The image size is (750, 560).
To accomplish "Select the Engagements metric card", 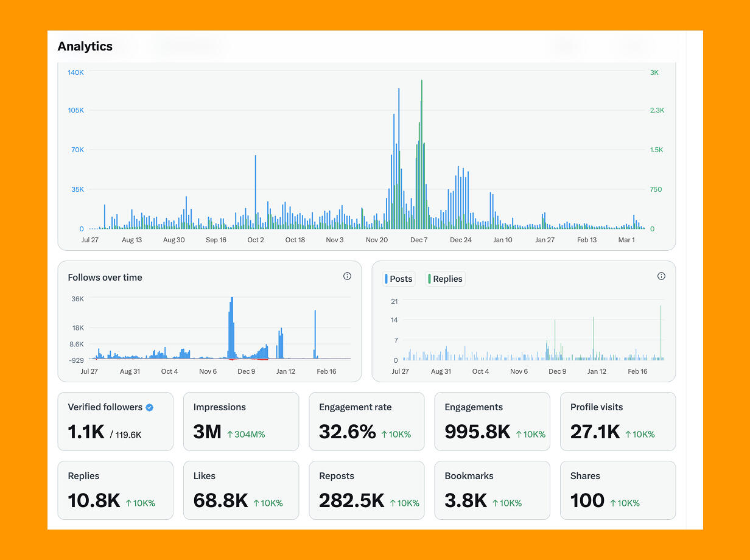I will pos(492,421).
